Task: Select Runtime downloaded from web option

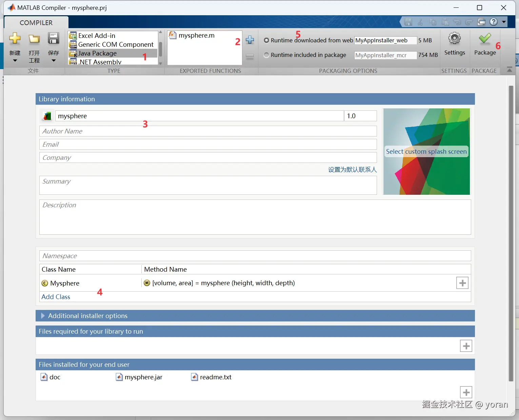Action: coord(266,40)
